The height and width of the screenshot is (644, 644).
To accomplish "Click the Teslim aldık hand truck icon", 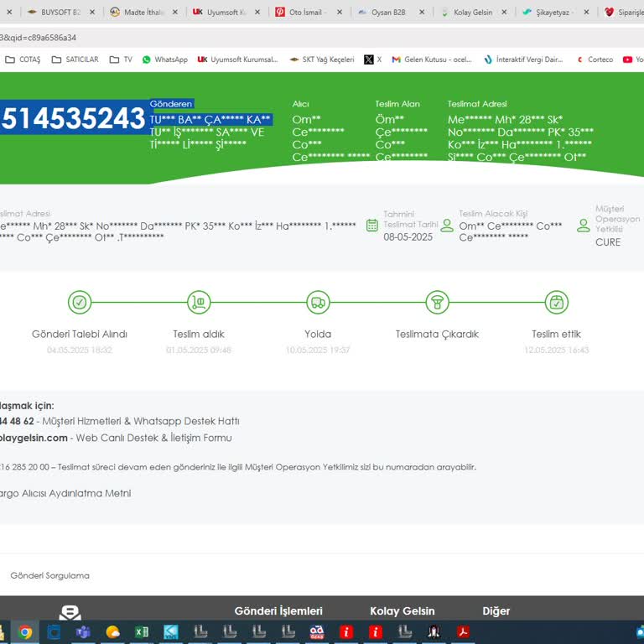I will pyautogui.click(x=199, y=302).
